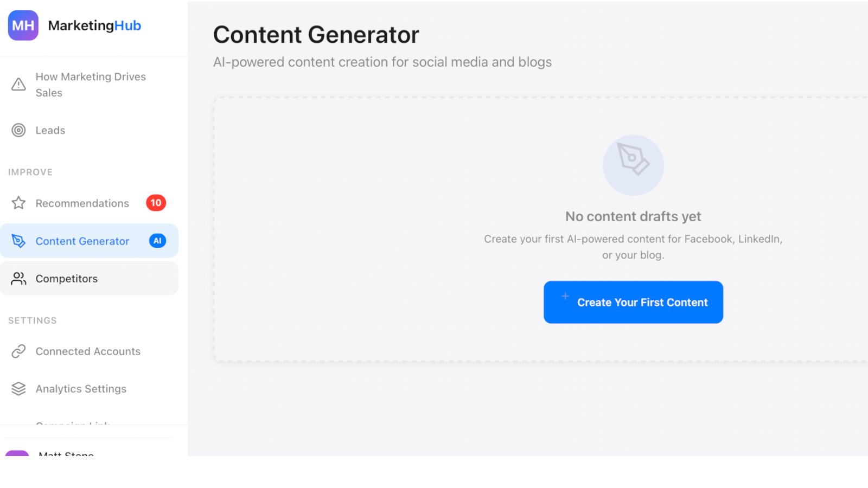This screenshot has width=868, height=488.
Task: Select Recommendations in the Improve section
Action: click(82, 203)
